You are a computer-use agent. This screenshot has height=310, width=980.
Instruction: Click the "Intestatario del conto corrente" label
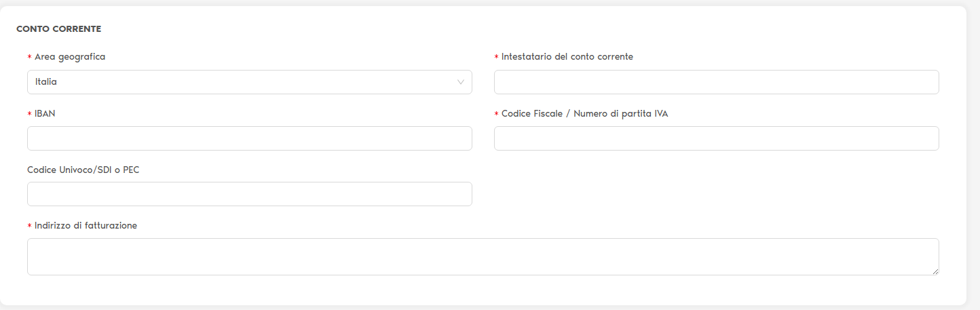(567, 57)
